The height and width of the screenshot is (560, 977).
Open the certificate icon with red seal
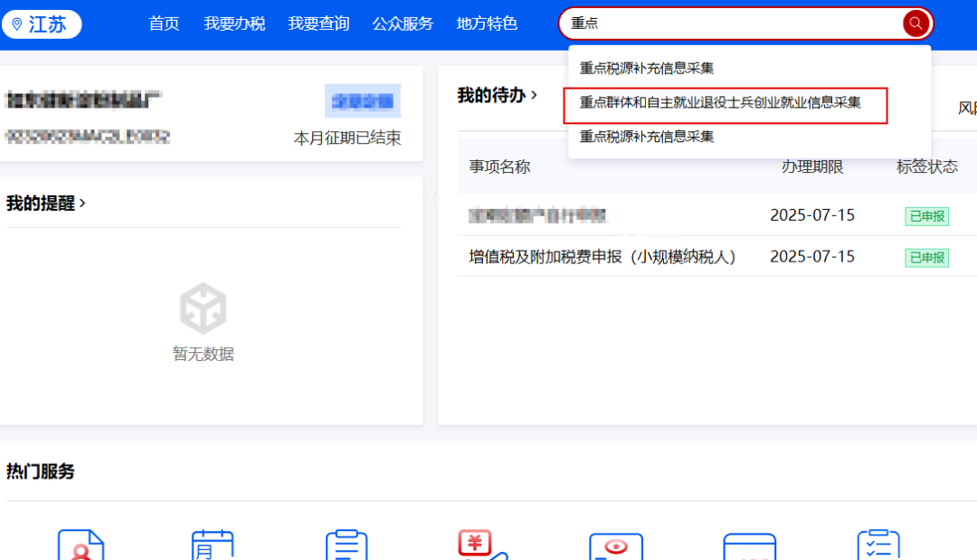pos(616,546)
